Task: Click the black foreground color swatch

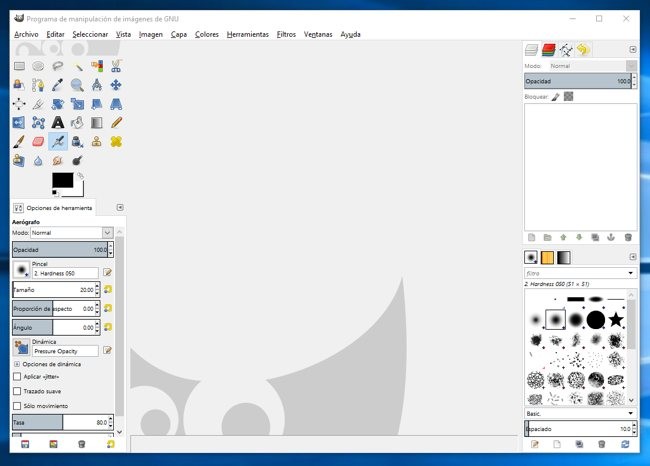Action: 62,180
